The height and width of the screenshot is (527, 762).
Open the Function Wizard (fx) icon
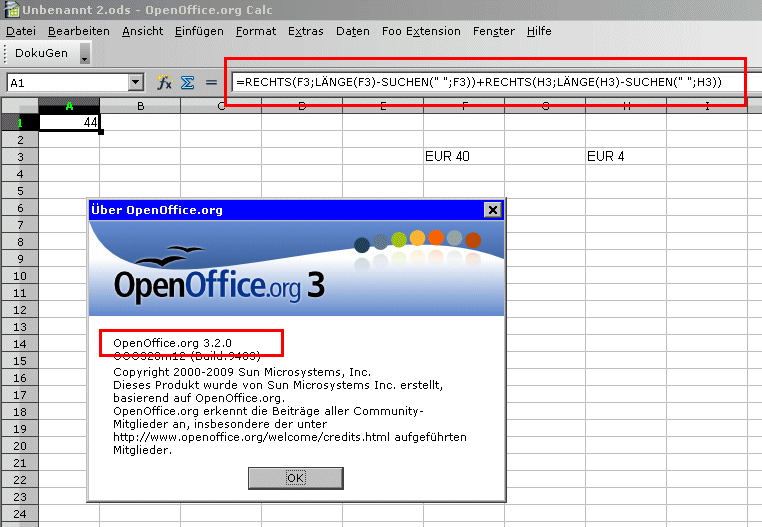pos(166,83)
